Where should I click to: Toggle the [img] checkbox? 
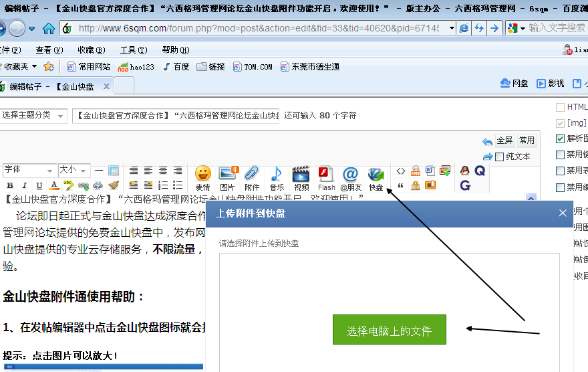[x=560, y=123]
